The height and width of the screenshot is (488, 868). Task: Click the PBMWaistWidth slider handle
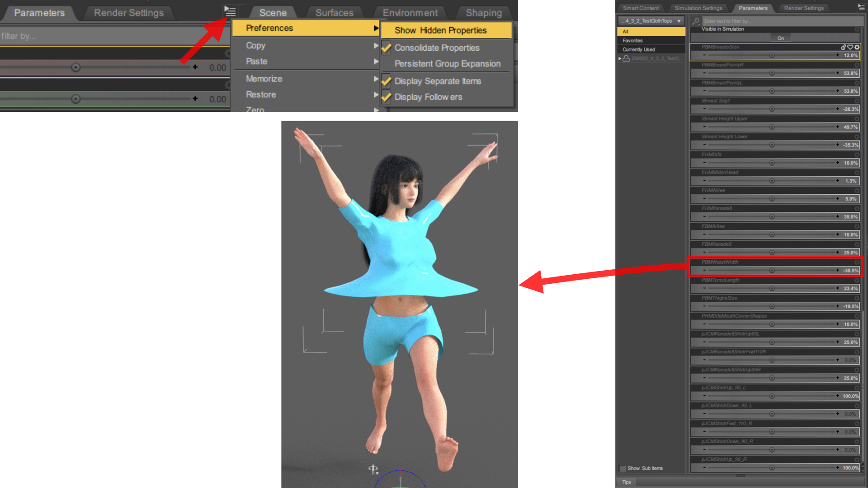point(772,270)
